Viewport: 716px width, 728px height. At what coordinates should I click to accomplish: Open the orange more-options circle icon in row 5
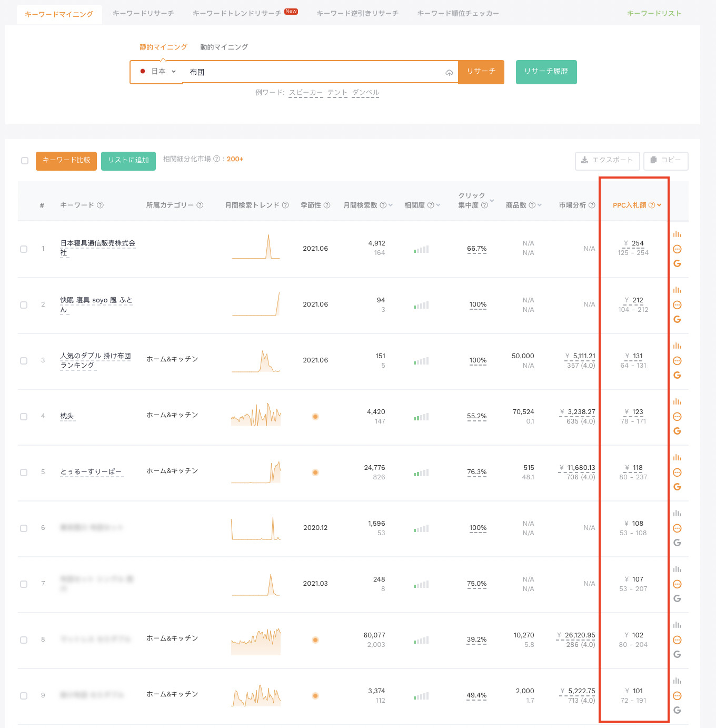[677, 473]
